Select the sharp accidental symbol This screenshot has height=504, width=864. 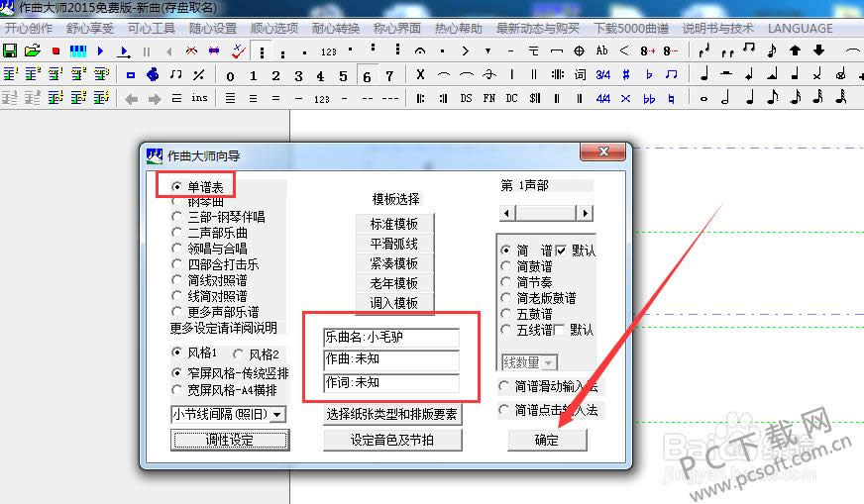pyautogui.click(x=626, y=74)
